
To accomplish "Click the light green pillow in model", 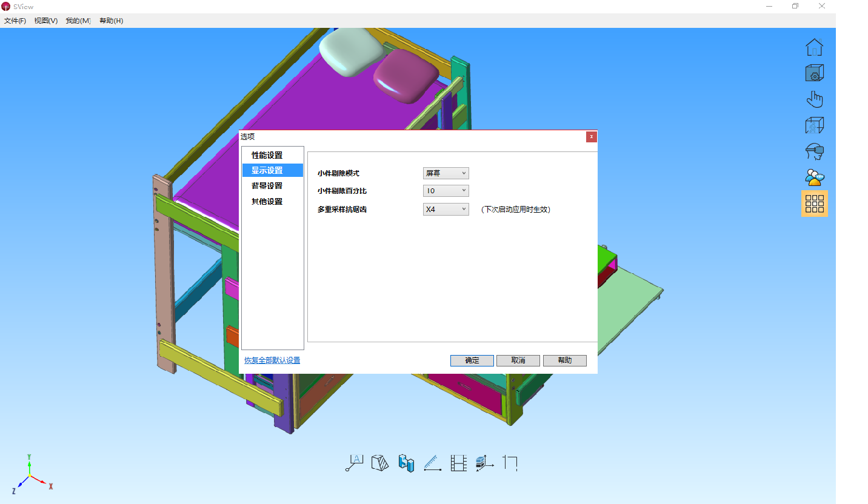I will click(x=350, y=51).
